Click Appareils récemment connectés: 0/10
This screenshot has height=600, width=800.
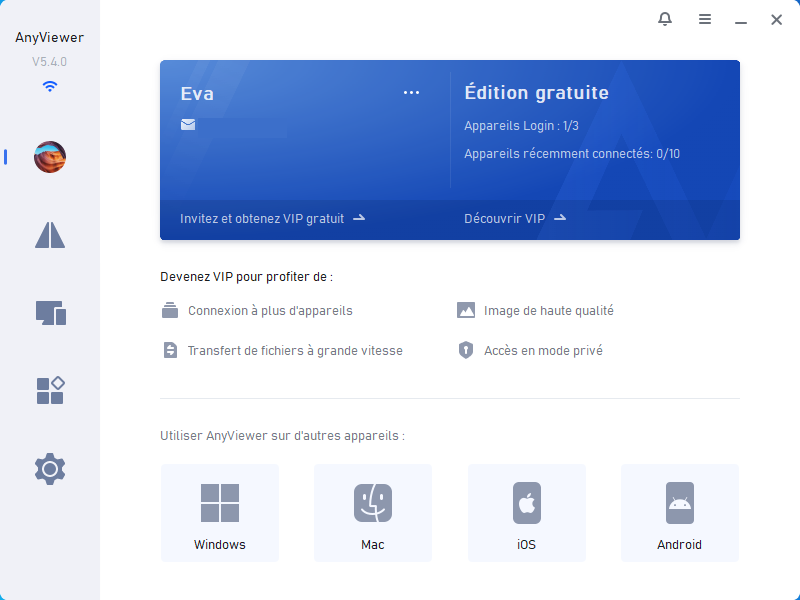click(x=572, y=154)
